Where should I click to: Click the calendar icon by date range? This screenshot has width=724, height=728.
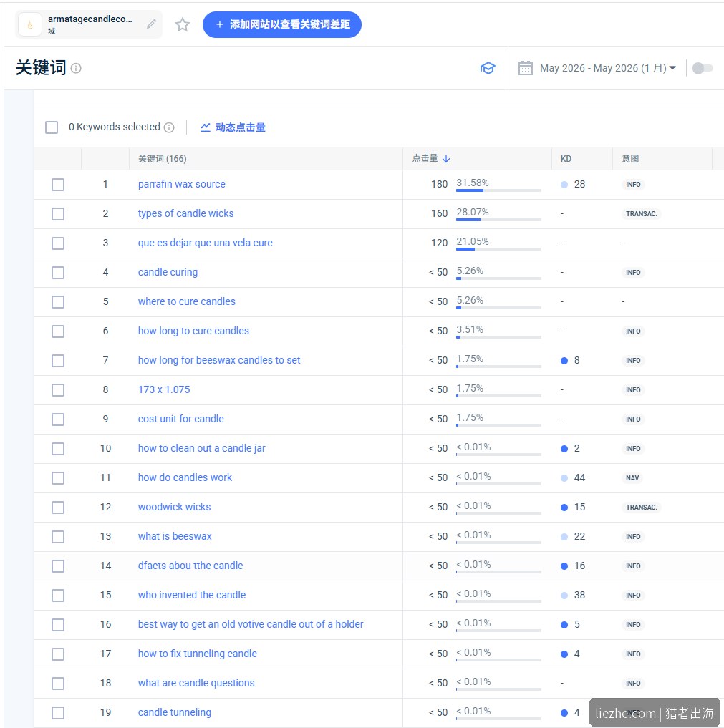click(x=525, y=68)
